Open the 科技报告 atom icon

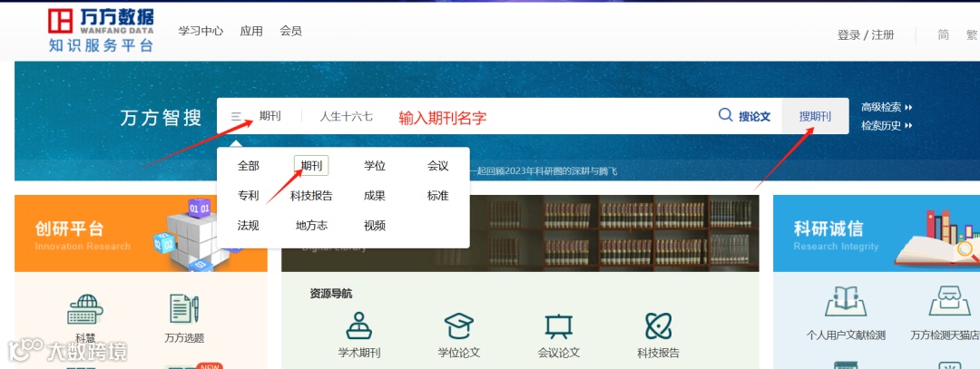click(658, 325)
